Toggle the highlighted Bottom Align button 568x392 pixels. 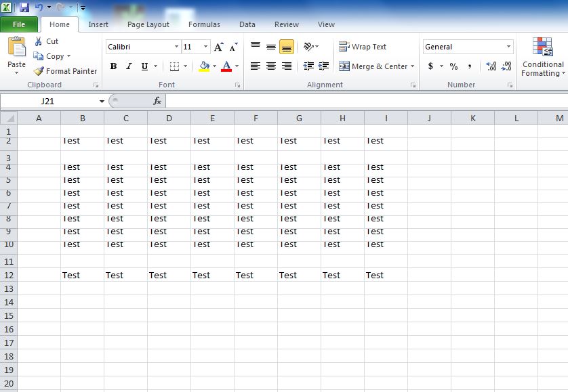287,47
